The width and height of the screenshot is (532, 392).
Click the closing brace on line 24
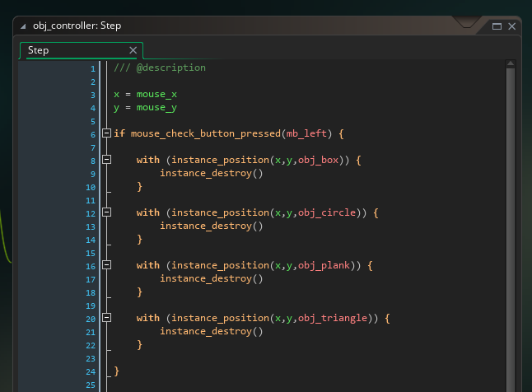(116, 371)
